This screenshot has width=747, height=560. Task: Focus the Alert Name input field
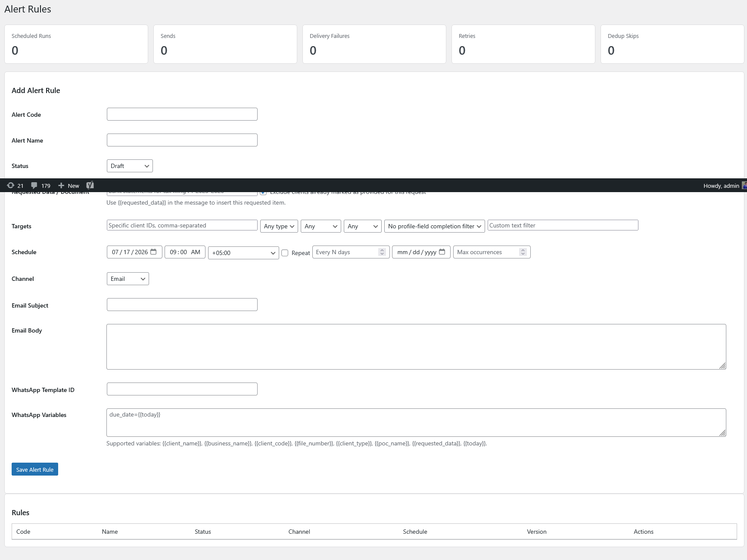click(182, 140)
